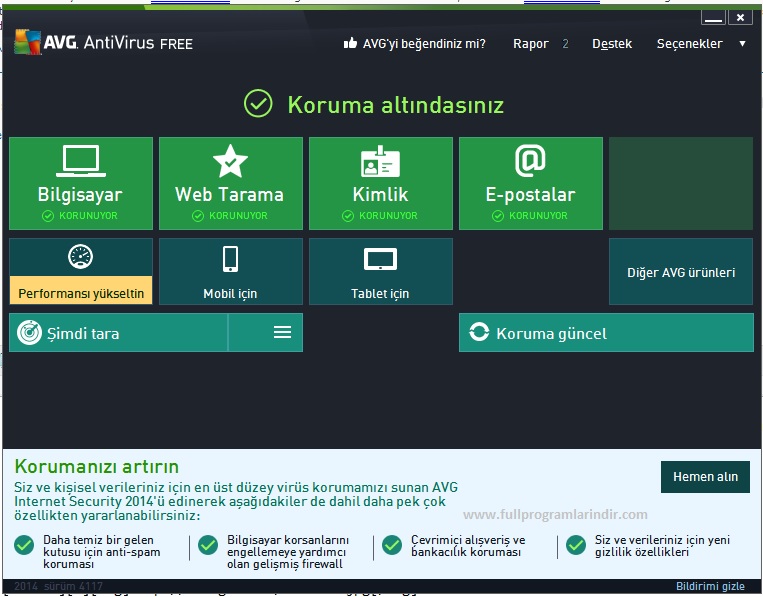Expand the Seçenekler dropdown arrow
This screenshot has width=763, height=597.
(743, 43)
